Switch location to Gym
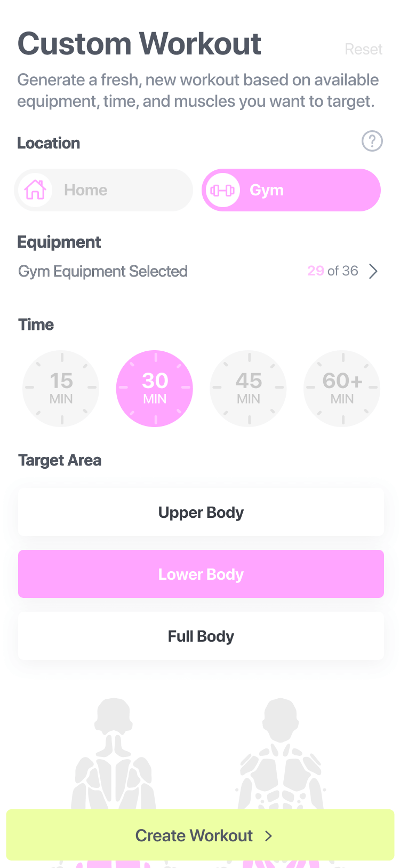The image size is (400, 868). 291,190
